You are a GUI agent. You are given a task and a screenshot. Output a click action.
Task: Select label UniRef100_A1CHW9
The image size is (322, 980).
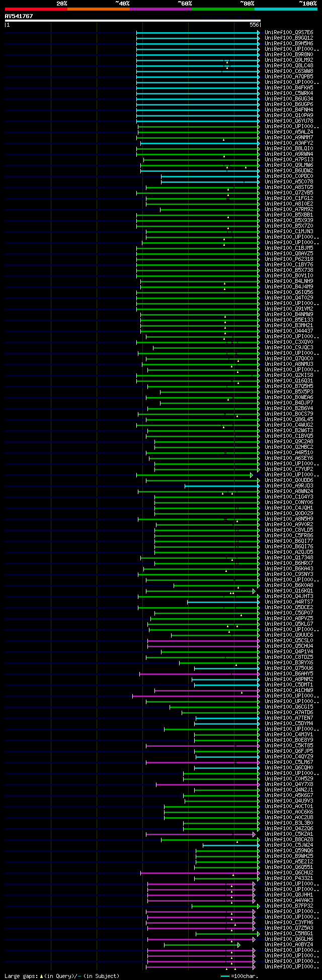click(x=289, y=690)
